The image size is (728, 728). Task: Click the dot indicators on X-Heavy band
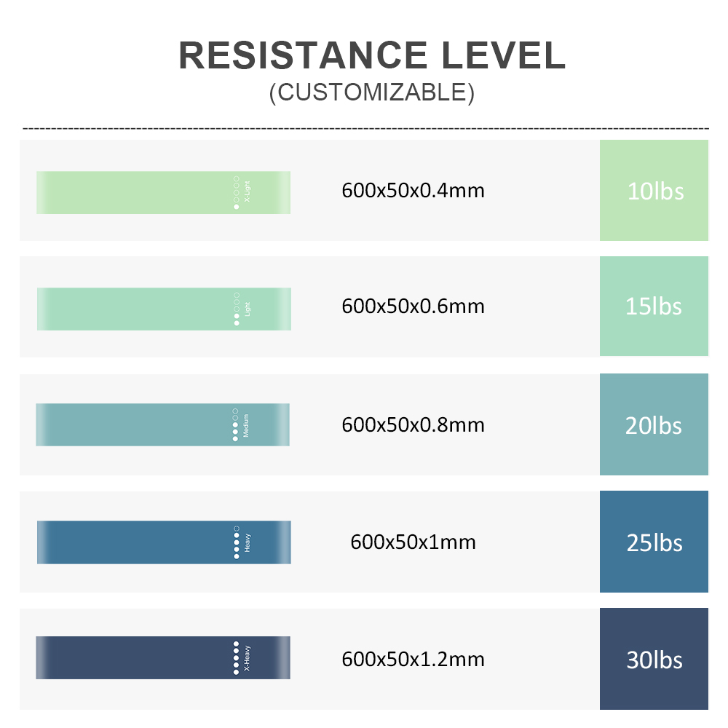tap(236, 658)
